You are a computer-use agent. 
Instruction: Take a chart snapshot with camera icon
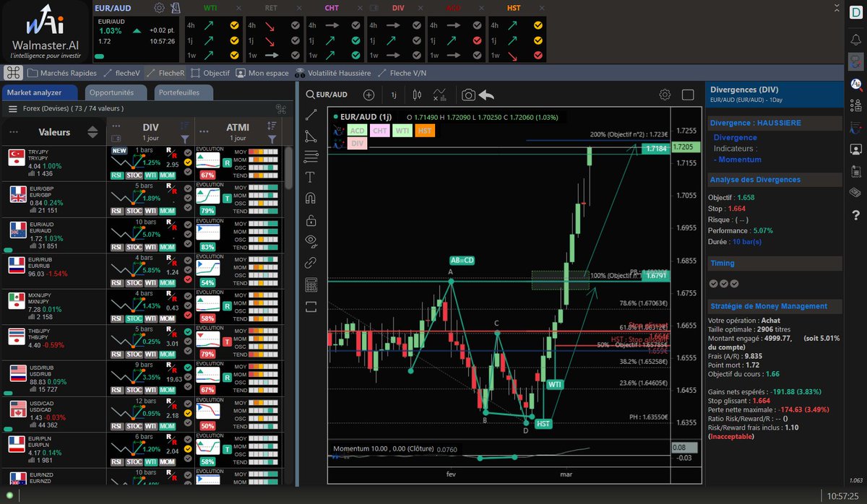coord(468,95)
